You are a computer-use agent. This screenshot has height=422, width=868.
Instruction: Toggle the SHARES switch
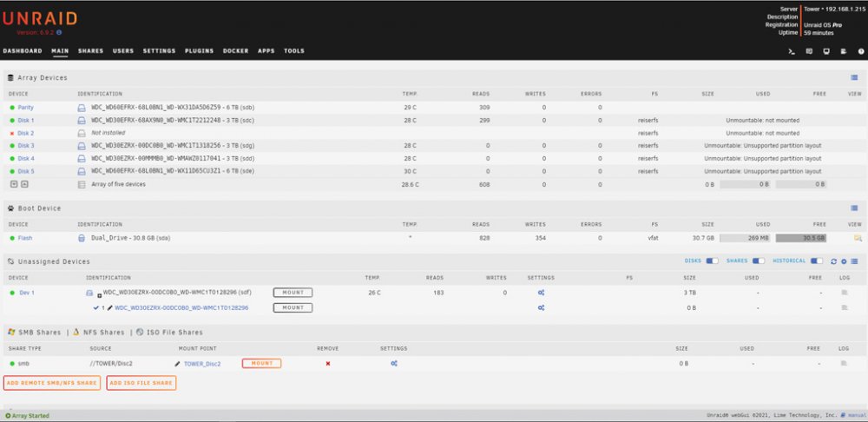point(759,260)
